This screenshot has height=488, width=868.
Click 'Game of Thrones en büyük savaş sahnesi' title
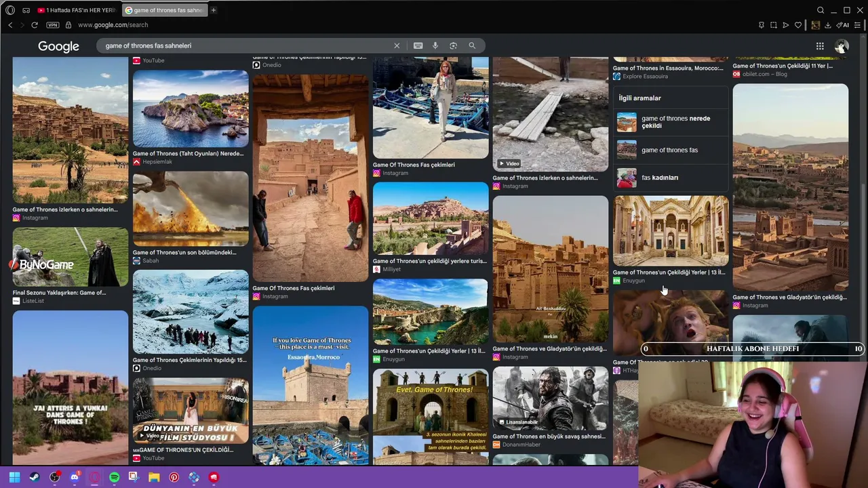tap(549, 436)
